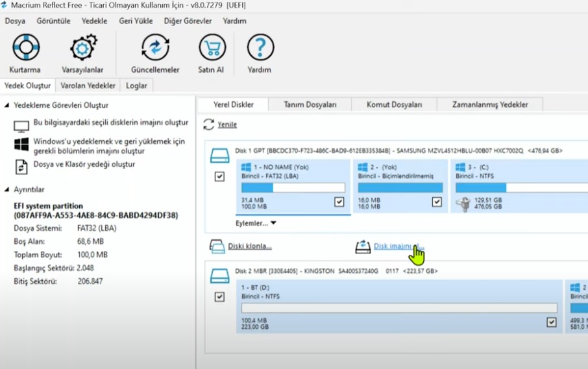Image resolution: width=588 pixels, height=369 pixels.
Task: Click the Windows logo backup icon in tasks
Action: pyautogui.click(x=21, y=144)
